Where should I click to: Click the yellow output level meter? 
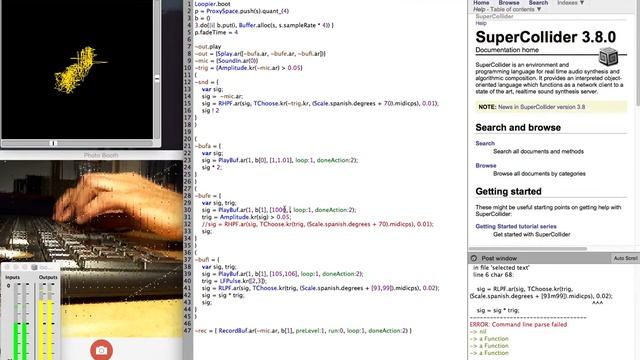point(46,330)
